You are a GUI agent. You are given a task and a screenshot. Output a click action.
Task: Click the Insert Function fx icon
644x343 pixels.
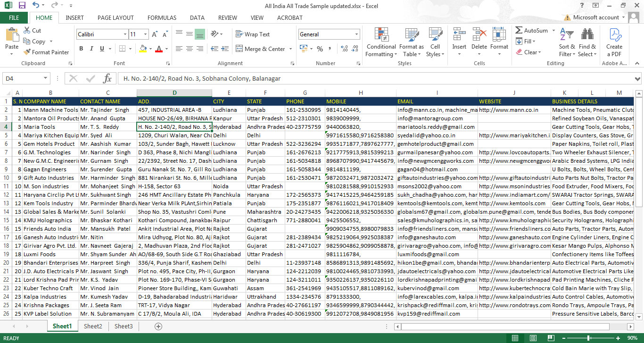[107, 78]
